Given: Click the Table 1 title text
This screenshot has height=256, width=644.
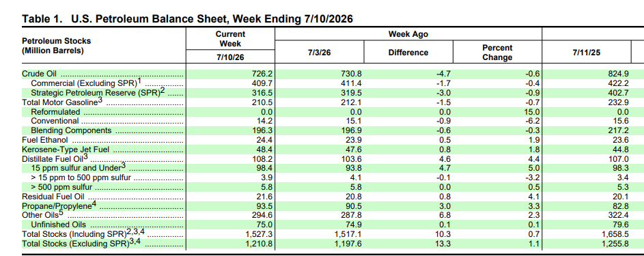Looking at the screenshot, I should 187,19.
